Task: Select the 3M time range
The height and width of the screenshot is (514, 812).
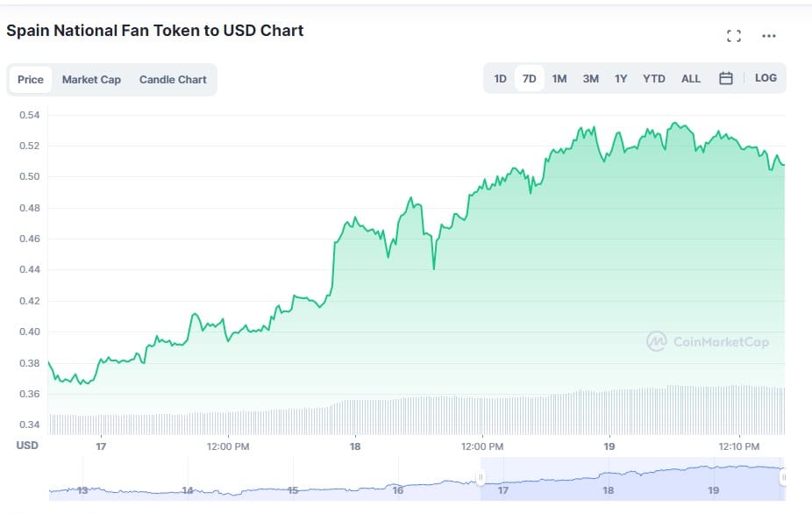Action: tap(591, 79)
